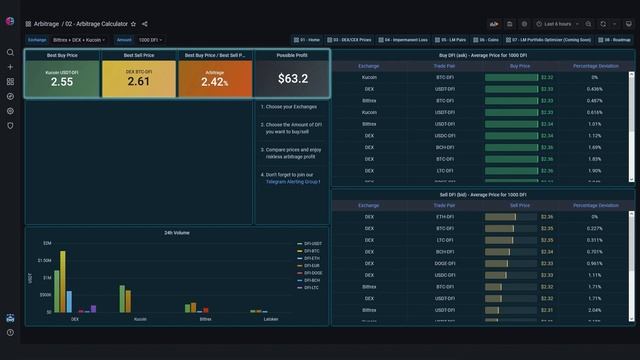This screenshot has width=640, height=360.
Task: Go to the 04 - Impermanent Loss dashboard link
Action: point(403,40)
